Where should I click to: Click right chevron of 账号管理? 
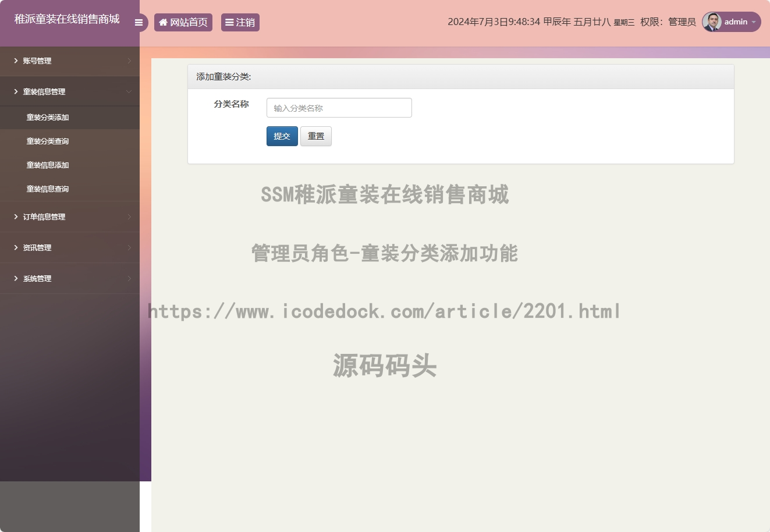(129, 61)
